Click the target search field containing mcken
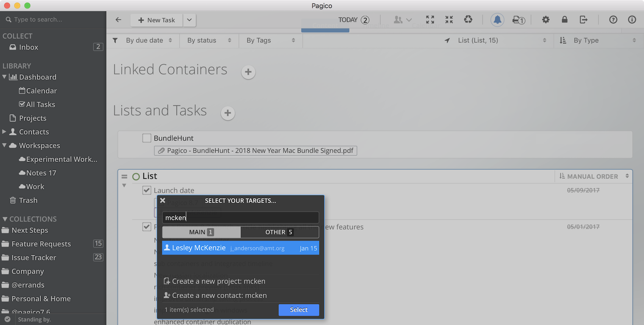This screenshot has width=644, height=325. coord(241,217)
